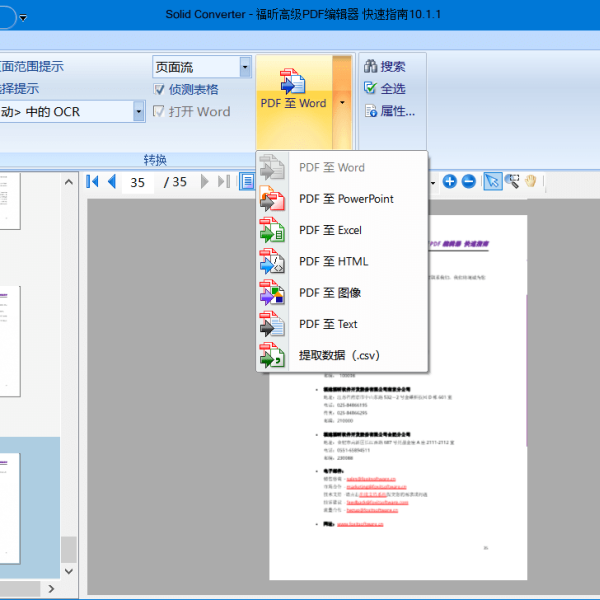Choose 提取数据 (.csv) from menu
Image resolution: width=600 pixels, height=600 pixels.
point(342,355)
